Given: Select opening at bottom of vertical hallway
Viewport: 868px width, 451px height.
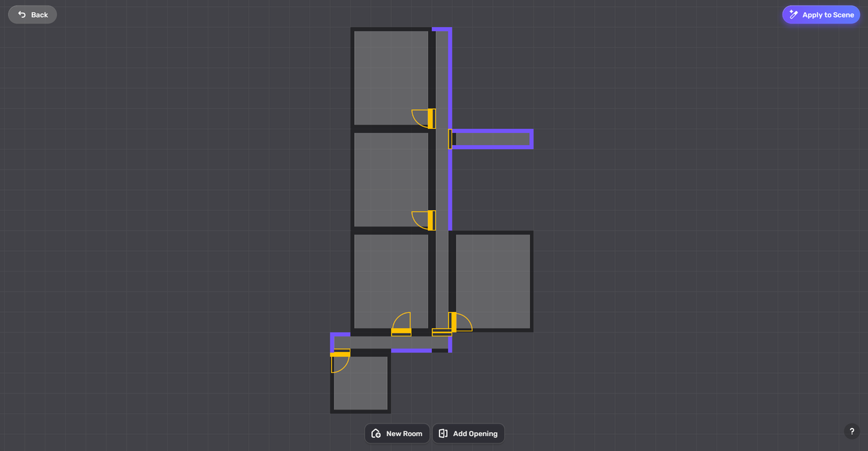Looking at the screenshot, I should pyautogui.click(x=441, y=332).
